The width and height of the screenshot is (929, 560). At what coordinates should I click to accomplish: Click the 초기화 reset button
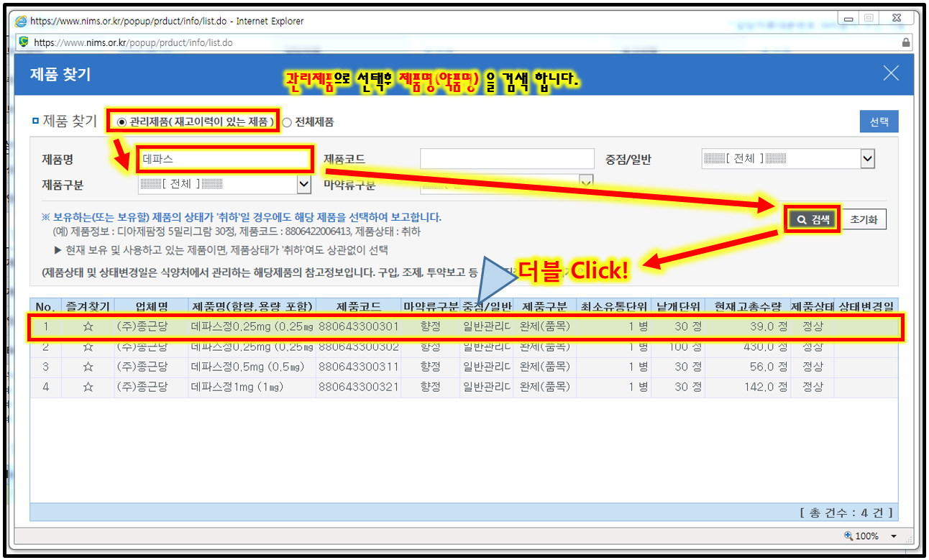864,220
